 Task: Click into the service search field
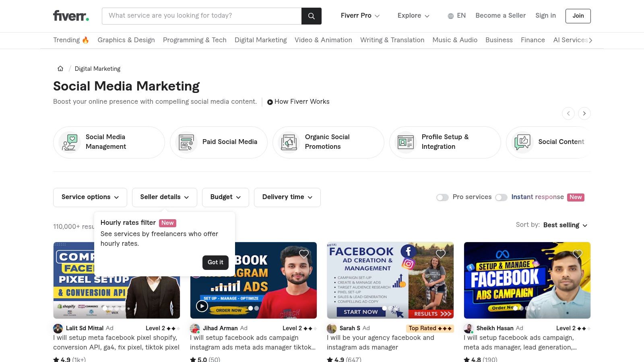(x=201, y=16)
